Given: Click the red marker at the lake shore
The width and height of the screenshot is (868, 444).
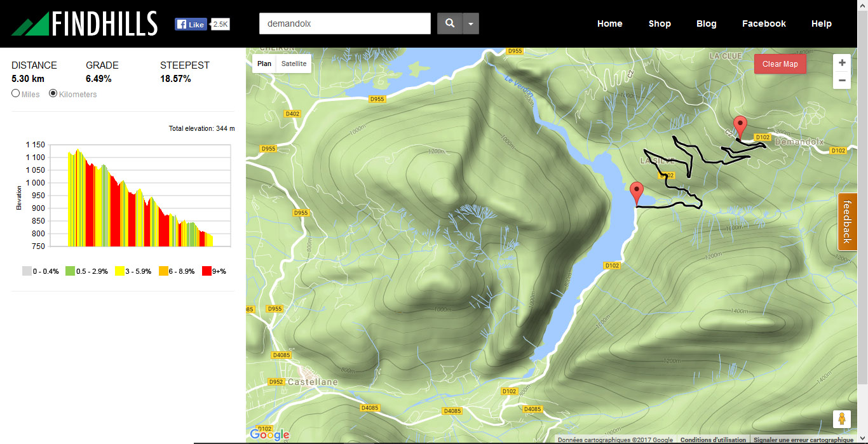Looking at the screenshot, I should click(637, 193).
